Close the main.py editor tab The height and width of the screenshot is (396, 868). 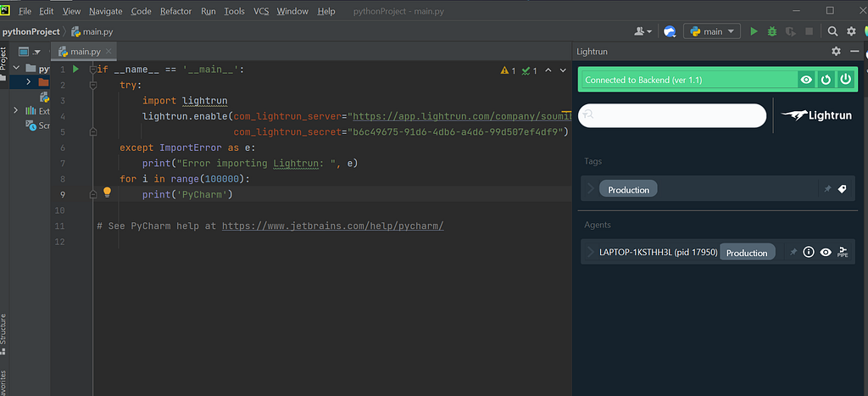[108, 52]
